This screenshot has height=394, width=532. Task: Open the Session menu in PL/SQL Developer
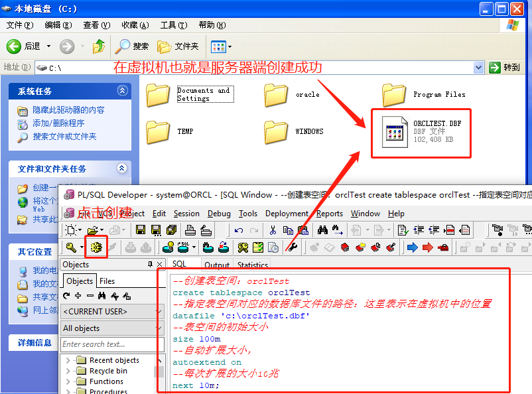tap(186, 214)
